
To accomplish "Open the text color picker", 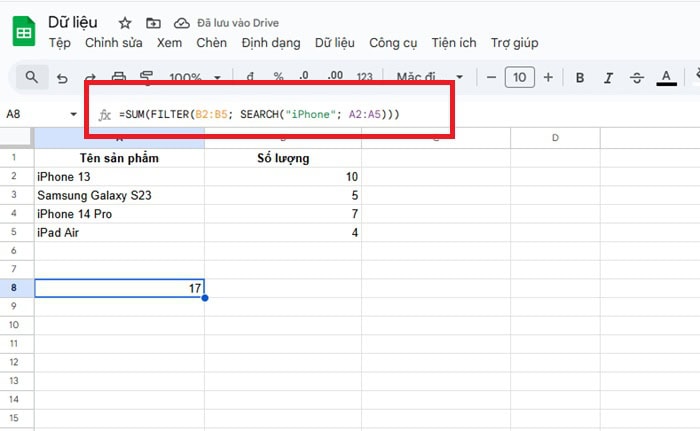I will pyautogui.click(x=666, y=77).
